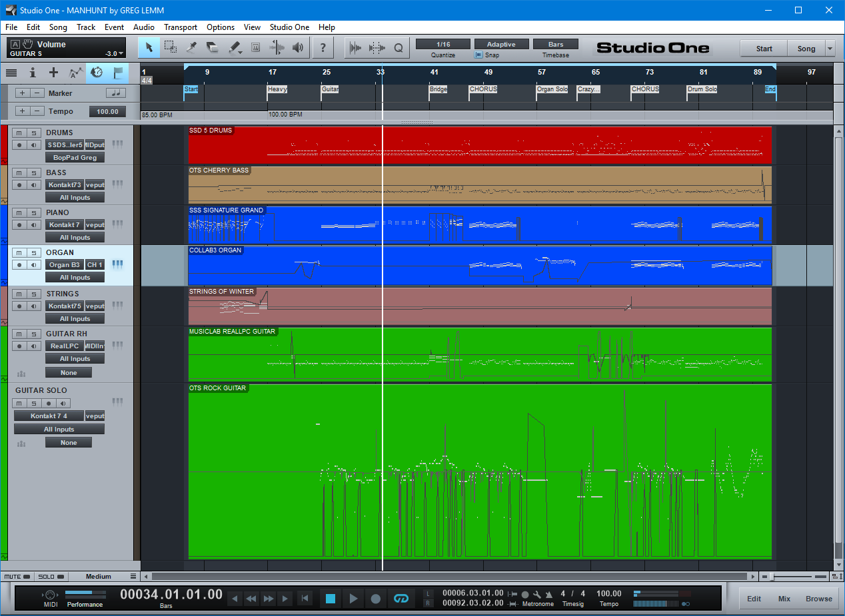Solo the GUITAR RH track
The width and height of the screenshot is (845, 616).
(33, 334)
